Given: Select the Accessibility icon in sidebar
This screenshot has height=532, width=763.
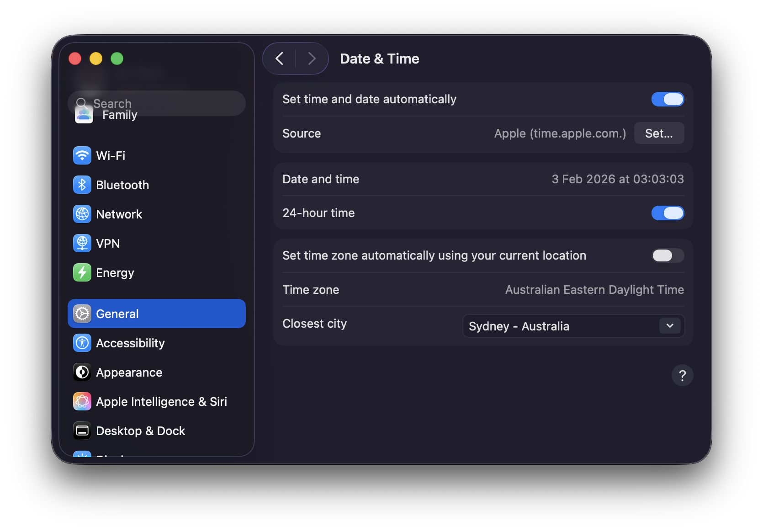Looking at the screenshot, I should coord(82,343).
